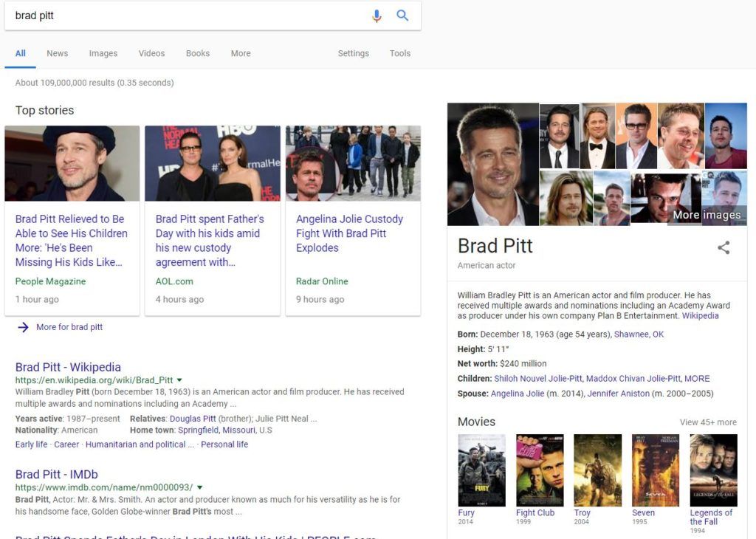
Task: Click the Top stories heading
Action: (44, 111)
